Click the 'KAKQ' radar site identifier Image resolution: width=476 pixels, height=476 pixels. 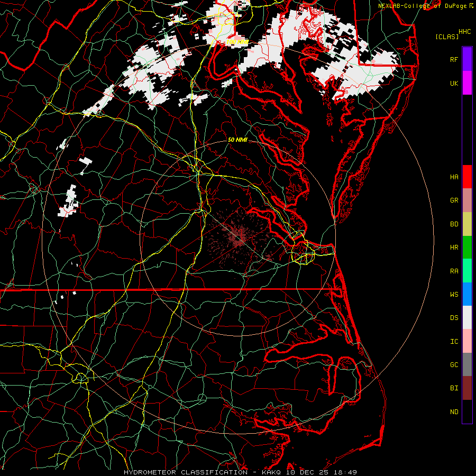coord(271,472)
